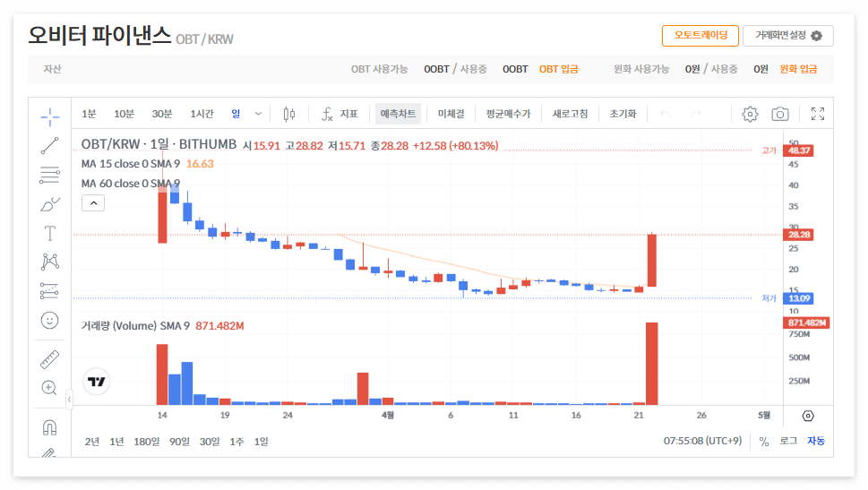Toggle the 예측차트 prediction chart
Image resolution: width=868 pixels, height=490 pixels.
pyautogui.click(x=398, y=114)
